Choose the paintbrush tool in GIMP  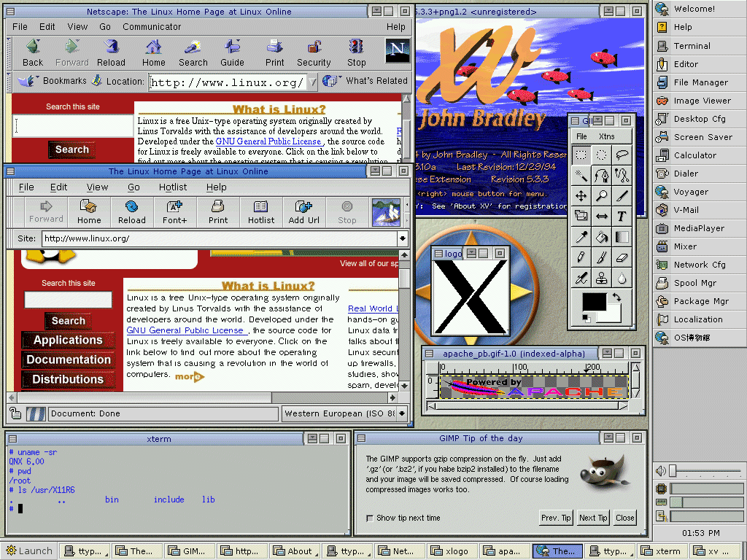602,257
